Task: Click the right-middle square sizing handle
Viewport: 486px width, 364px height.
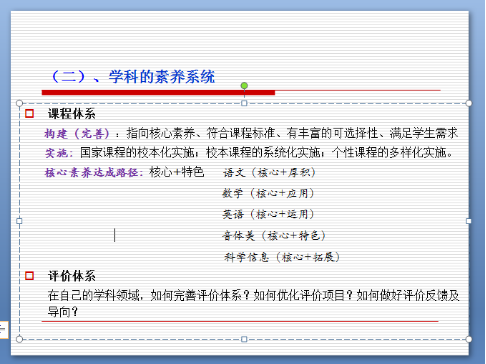Action: pyautogui.click(x=469, y=221)
